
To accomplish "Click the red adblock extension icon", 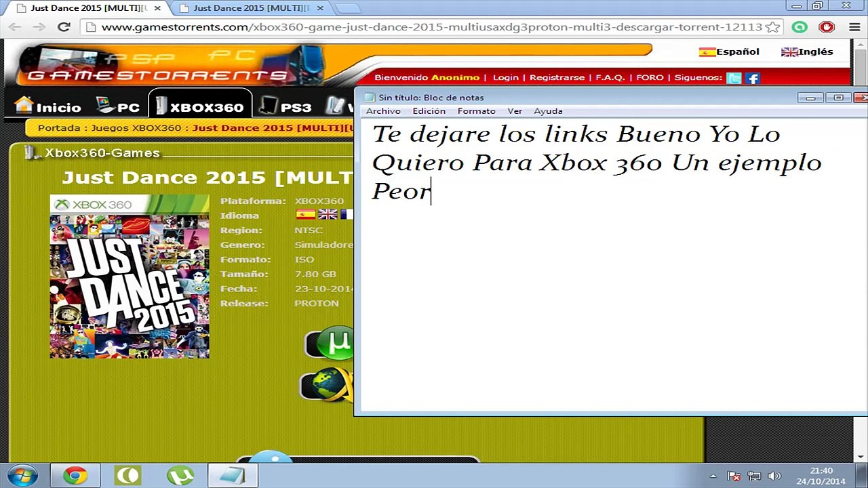I will (x=827, y=27).
